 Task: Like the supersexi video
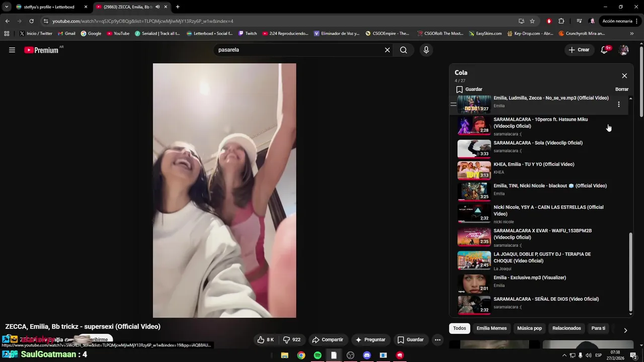pos(265,340)
